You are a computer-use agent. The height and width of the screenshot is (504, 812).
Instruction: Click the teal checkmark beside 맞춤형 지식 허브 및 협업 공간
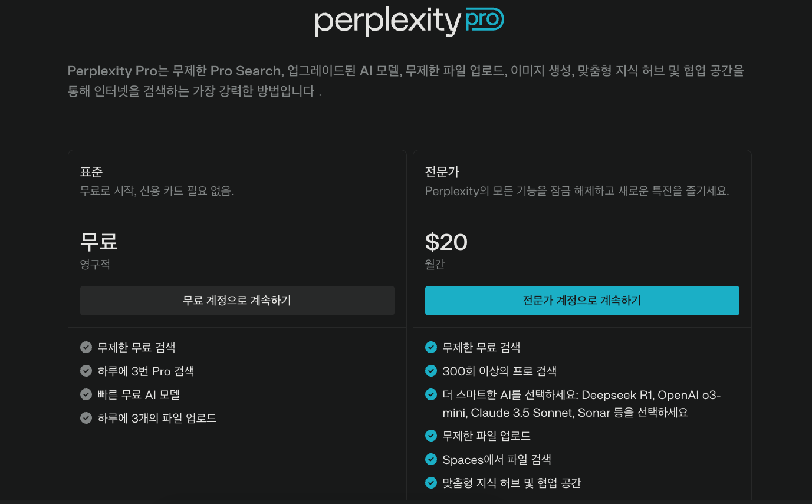coord(431,483)
